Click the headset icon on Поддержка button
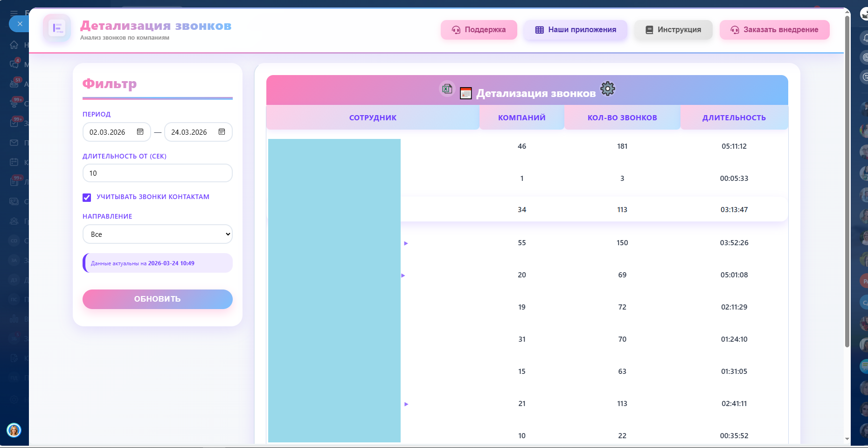The height and width of the screenshot is (448, 868). [456, 30]
